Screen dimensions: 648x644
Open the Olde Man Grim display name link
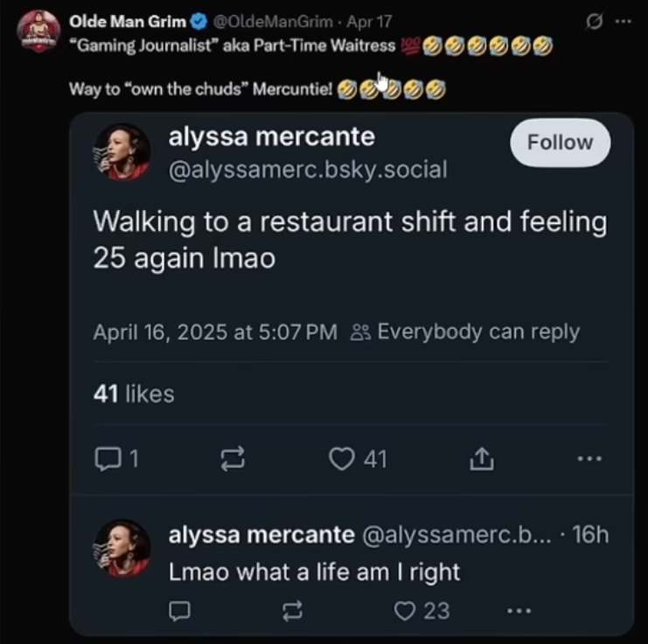pos(126,23)
